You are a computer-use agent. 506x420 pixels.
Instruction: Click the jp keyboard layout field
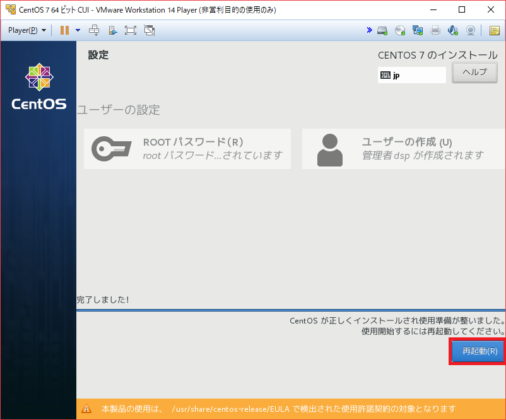point(412,75)
